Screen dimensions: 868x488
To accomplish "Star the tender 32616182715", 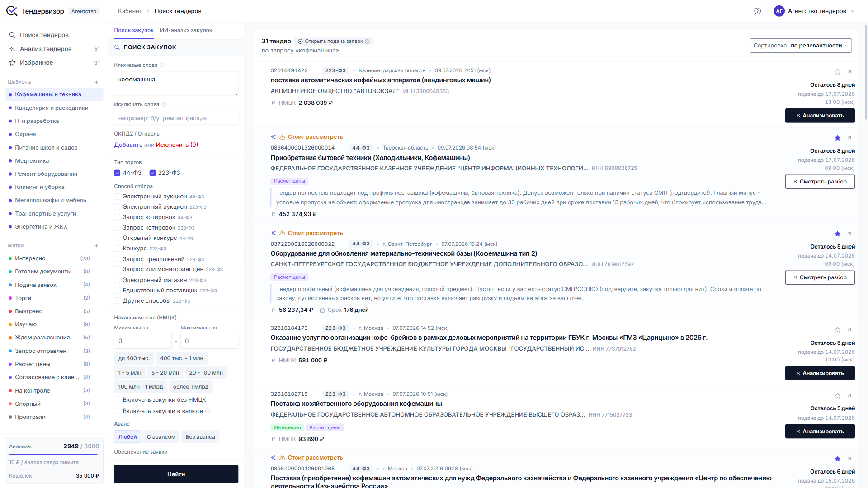I will click(x=837, y=396).
